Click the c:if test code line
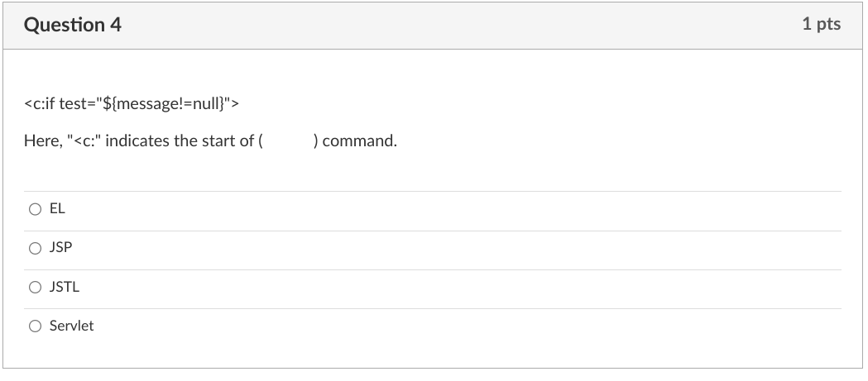Viewport: 868px width, 381px height. click(132, 104)
